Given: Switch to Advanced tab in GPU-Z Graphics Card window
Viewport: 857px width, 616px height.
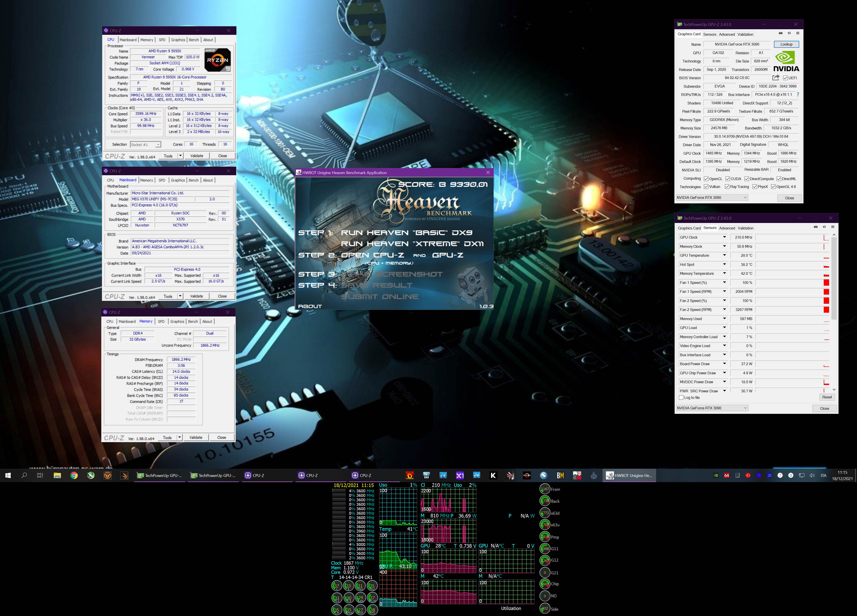Looking at the screenshot, I should [727, 34].
